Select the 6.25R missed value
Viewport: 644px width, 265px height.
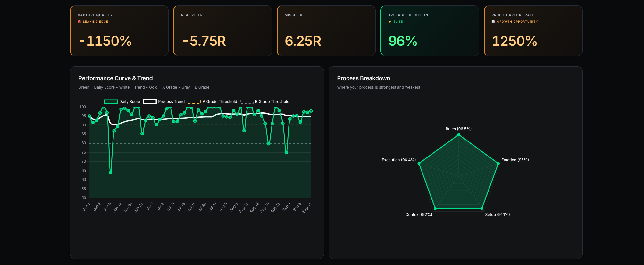[x=303, y=41]
